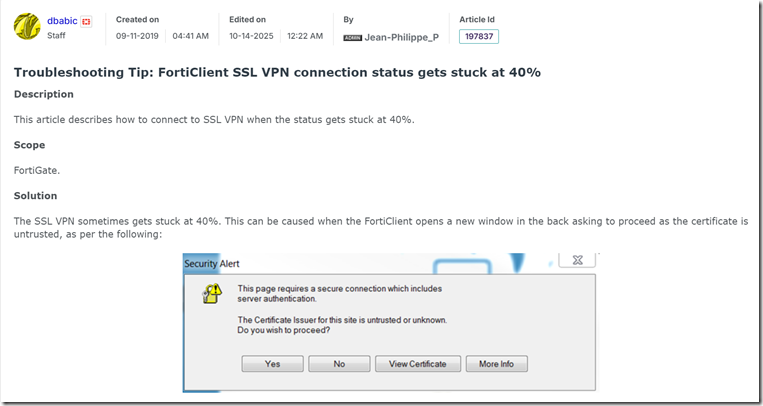Click the dbabic author avatar

[x=26, y=27]
